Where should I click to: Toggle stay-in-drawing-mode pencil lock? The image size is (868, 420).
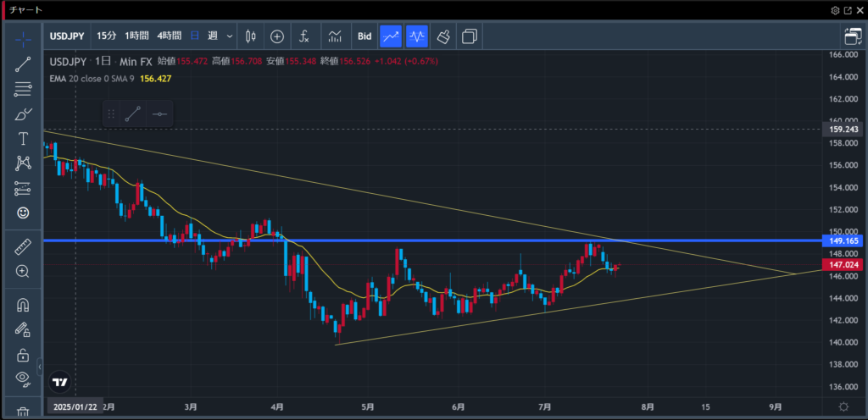click(x=23, y=329)
